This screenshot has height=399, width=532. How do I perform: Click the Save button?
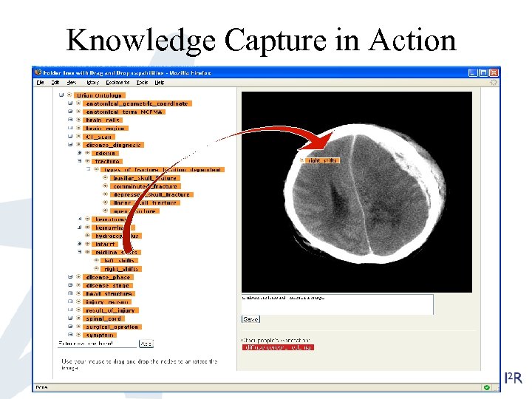coord(250,319)
